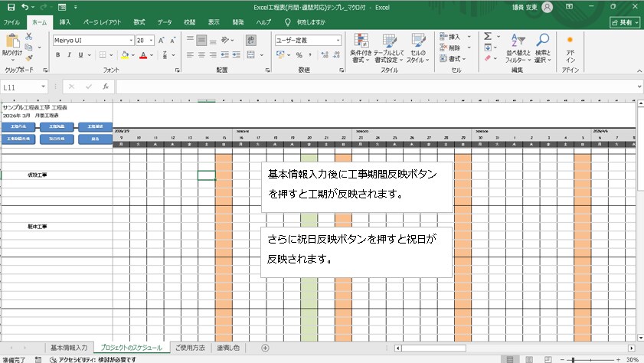This screenshot has height=363, width=644.
Task: Click the Paste clipboard icon
Action: [x=12, y=41]
